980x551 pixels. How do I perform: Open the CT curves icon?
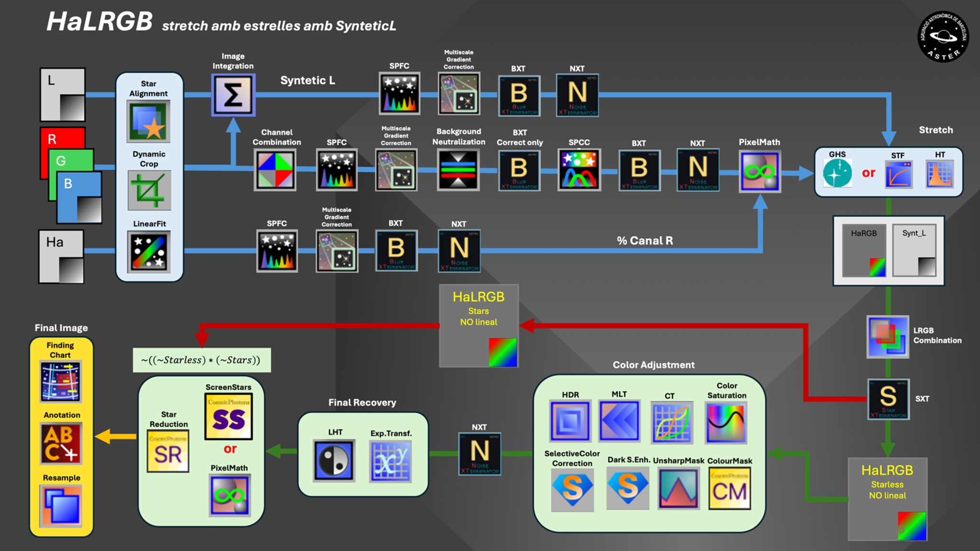click(x=672, y=422)
